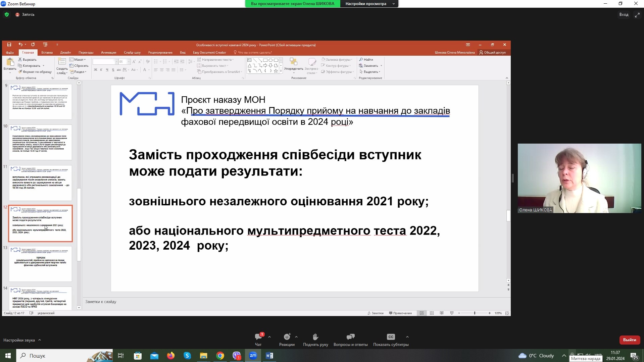This screenshot has width=644, height=362.
Task: Click the PowerPoint zoom level slider
Action: [475, 313]
